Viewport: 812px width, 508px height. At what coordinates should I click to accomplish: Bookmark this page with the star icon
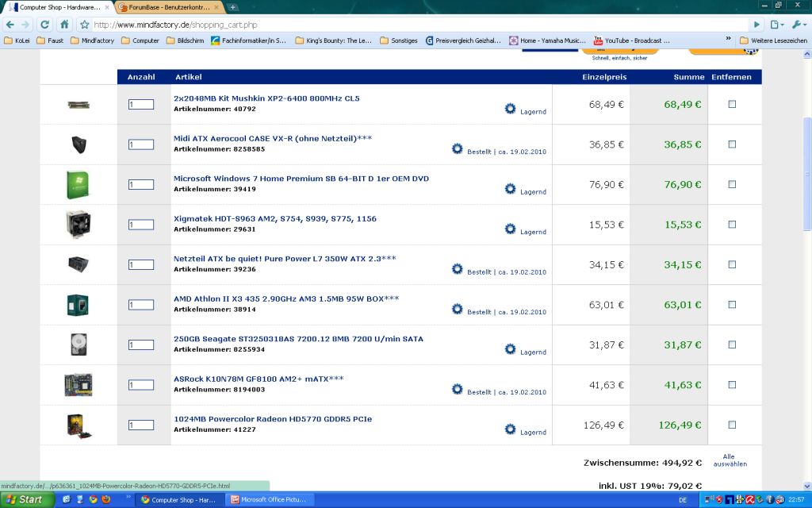click(x=84, y=25)
